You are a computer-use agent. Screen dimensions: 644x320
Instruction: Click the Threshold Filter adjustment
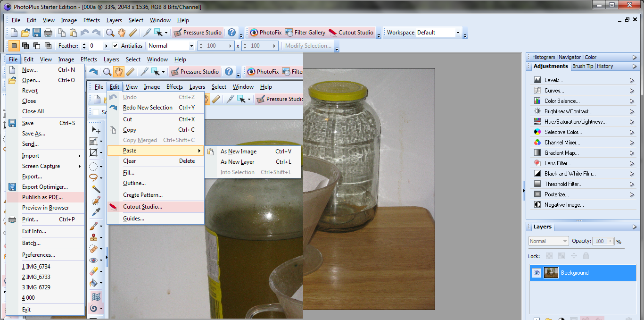pyautogui.click(x=563, y=184)
